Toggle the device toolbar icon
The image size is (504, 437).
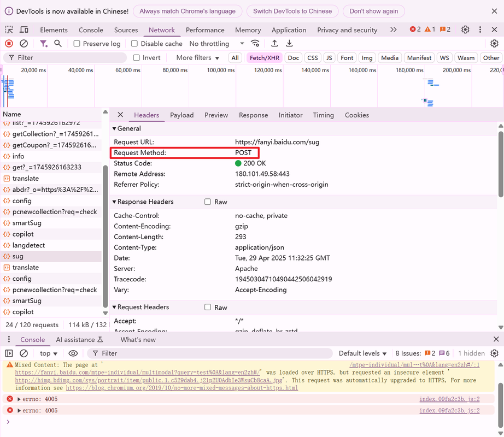point(24,30)
